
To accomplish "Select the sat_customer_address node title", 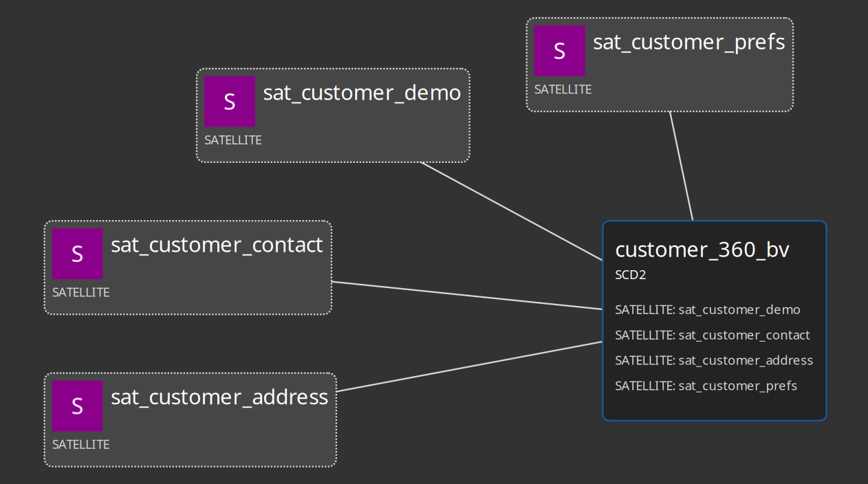I will (x=219, y=397).
